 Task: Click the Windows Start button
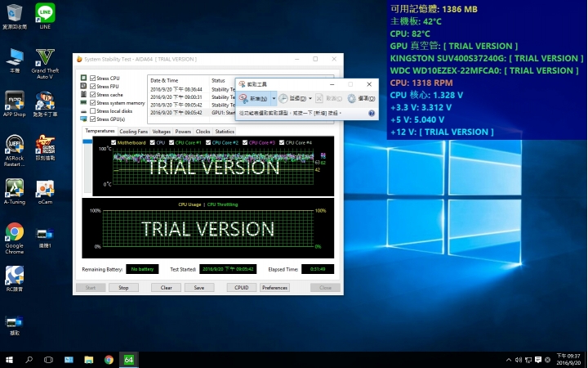pyautogui.click(x=9, y=360)
